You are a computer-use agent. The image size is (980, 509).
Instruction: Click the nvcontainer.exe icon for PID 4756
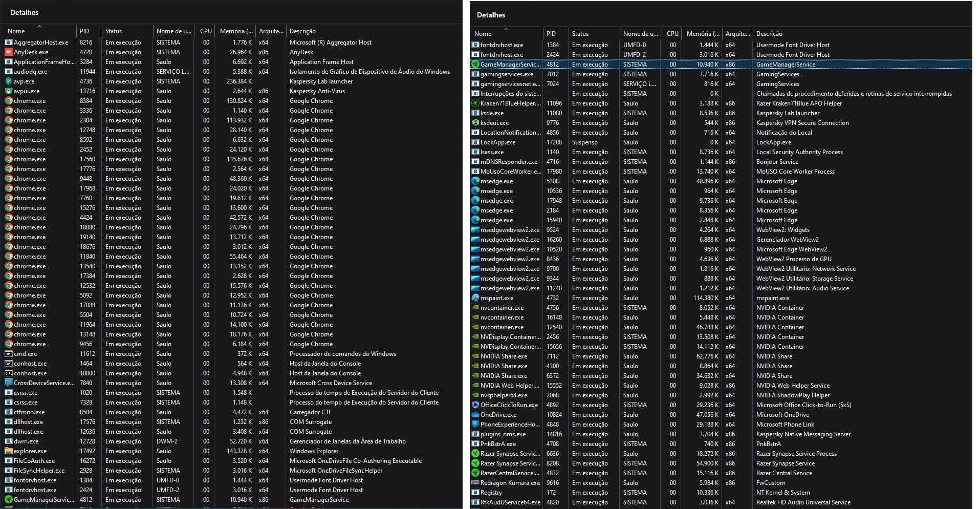(475, 308)
